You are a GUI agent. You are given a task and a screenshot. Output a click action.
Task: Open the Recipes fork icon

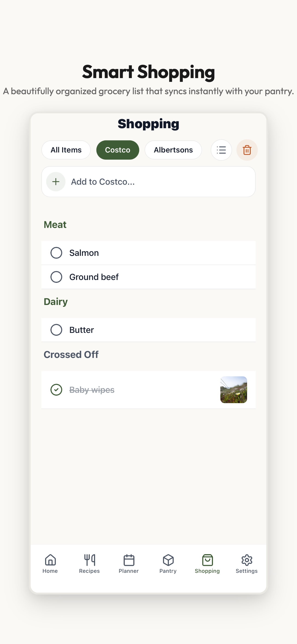[x=89, y=560]
